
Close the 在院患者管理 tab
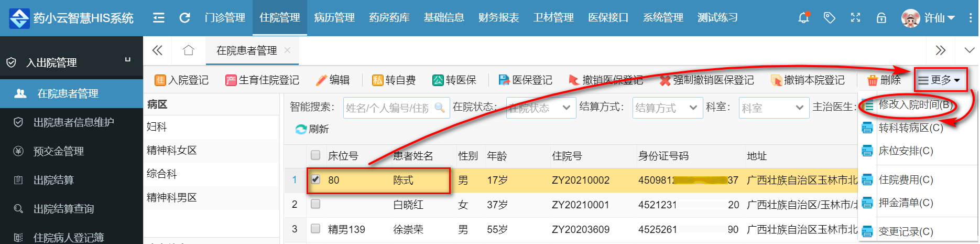(287, 50)
